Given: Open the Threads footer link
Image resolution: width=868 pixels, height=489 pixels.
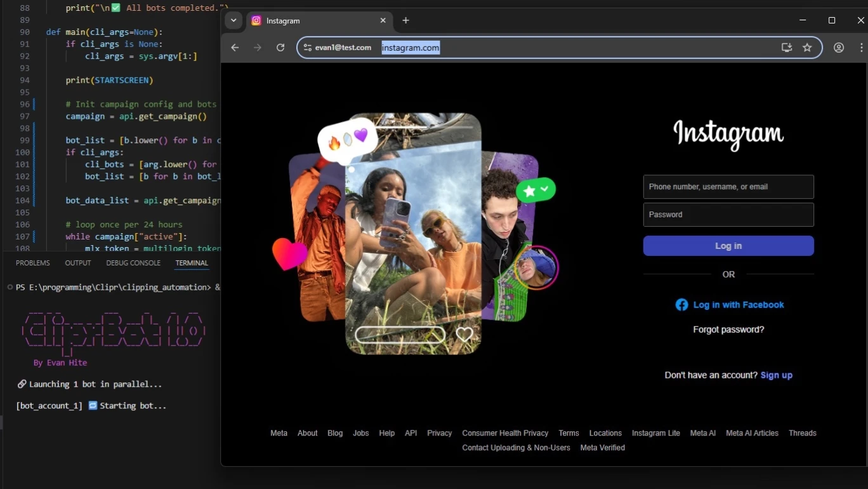Looking at the screenshot, I should (x=803, y=433).
